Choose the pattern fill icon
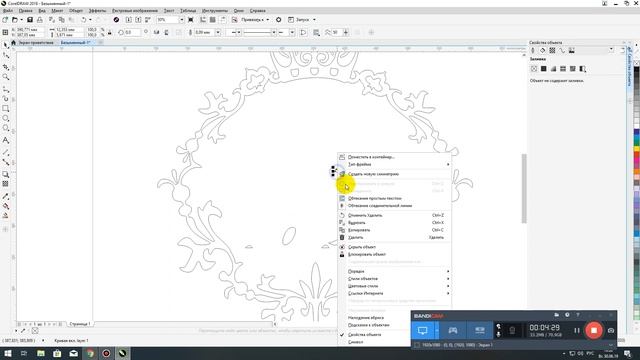 [x=563, y=69]
